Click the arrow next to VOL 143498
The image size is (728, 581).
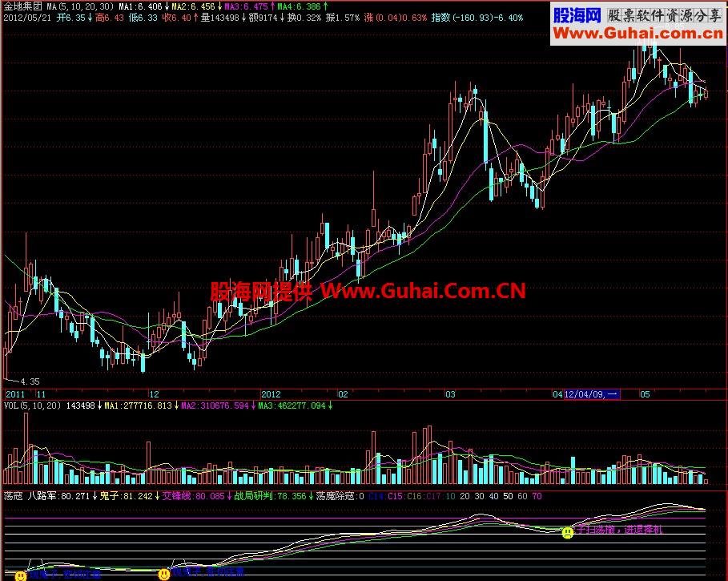[x=99, y=406]
